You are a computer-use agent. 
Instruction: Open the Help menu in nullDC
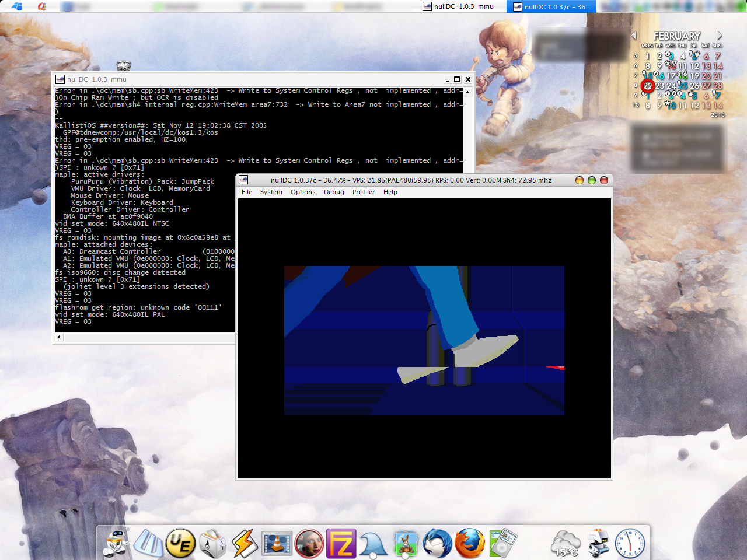click(x=390, y=192)
